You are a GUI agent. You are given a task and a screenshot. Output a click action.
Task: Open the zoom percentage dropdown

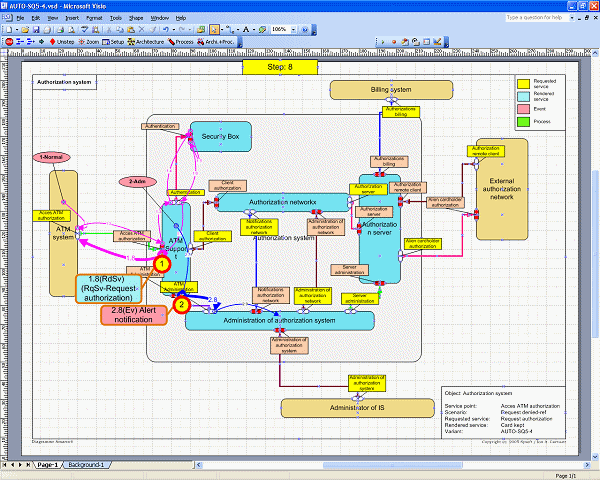coord(293,29)
